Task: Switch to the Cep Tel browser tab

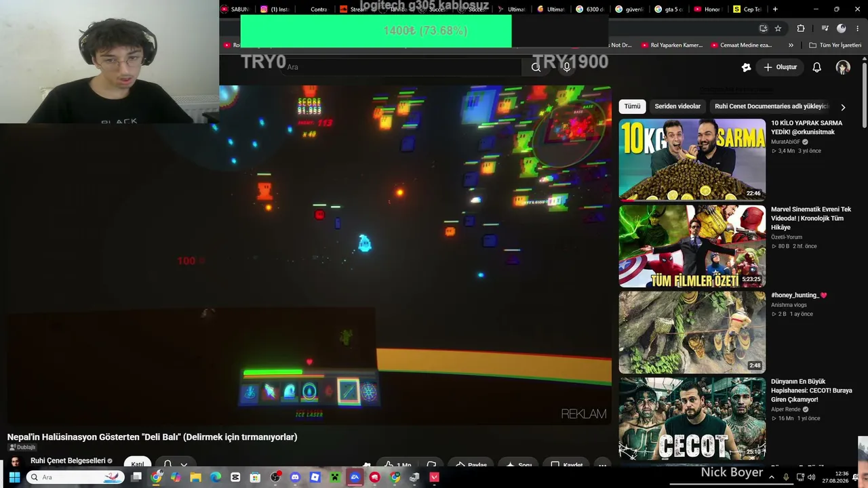Action: (747, 9)
